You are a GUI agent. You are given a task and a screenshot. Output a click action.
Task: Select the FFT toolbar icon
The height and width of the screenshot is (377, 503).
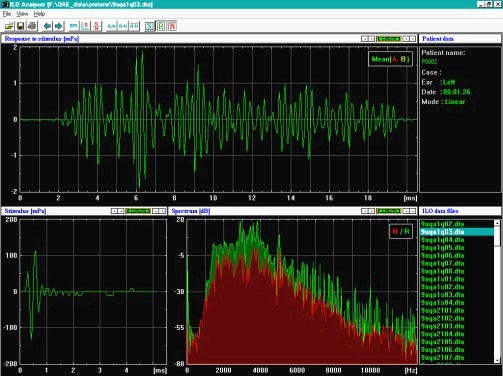pos(73,26)
